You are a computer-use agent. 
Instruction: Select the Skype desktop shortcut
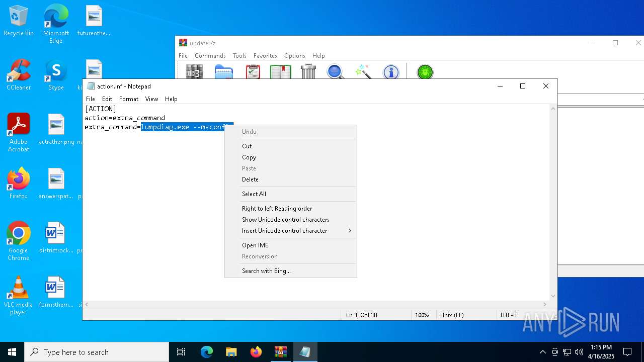(56, 75)
